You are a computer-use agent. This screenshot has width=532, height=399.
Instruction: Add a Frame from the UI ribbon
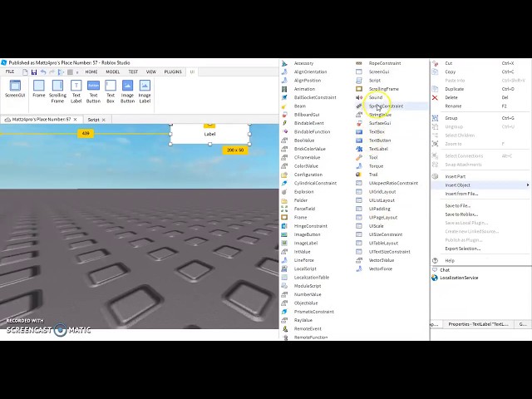(39, 89)
